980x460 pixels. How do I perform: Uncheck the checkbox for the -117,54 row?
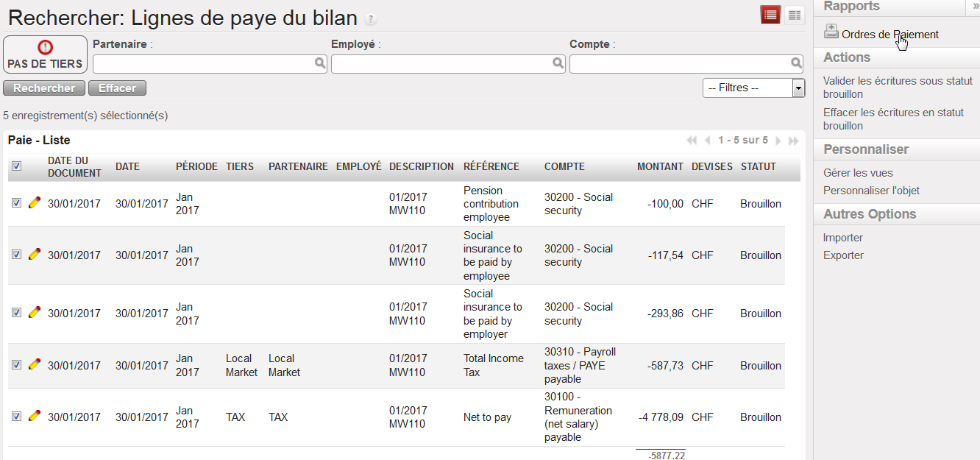(x=16, y=255)
